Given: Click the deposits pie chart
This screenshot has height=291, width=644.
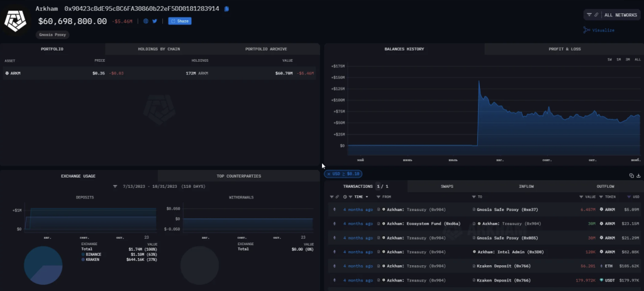Looking at the screenshot, I should click(43, 265).
